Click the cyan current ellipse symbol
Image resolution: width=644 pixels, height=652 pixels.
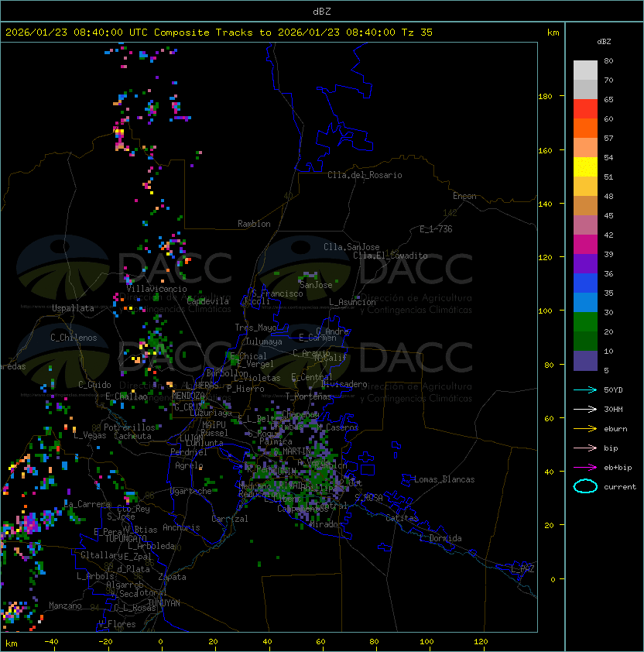pyautogui.click(x=585, y=486)
